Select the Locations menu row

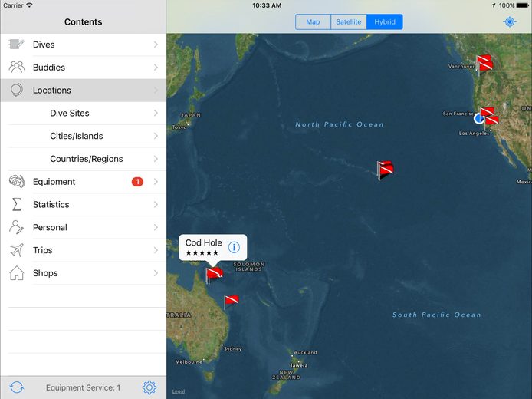coord(83,90)
